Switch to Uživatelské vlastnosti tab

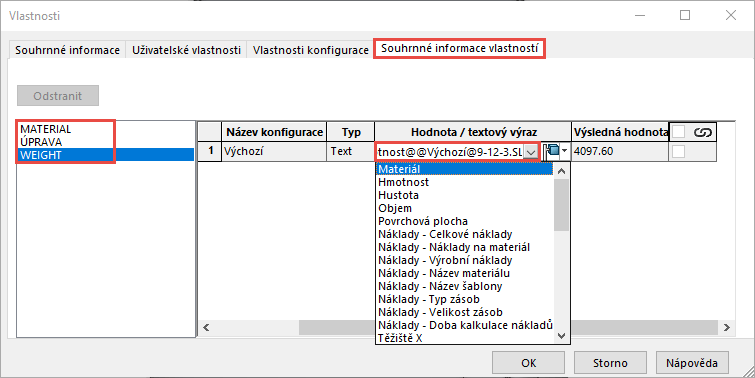(186, 50)
